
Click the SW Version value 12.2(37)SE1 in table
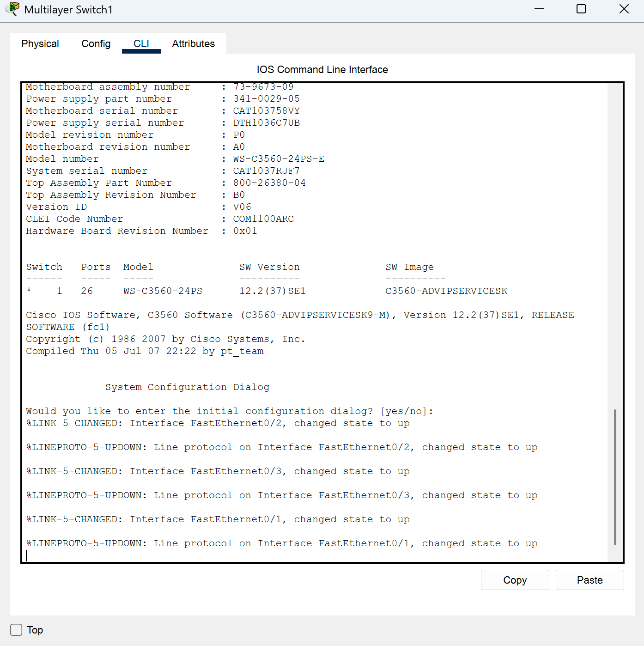(x=273, y=291)
